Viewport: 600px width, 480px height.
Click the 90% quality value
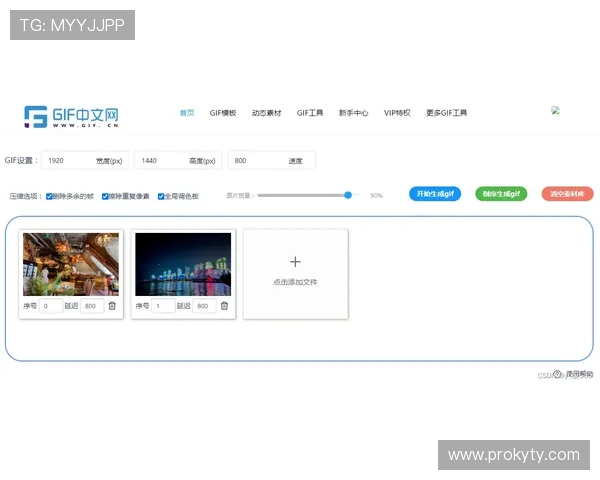tap(376, 196)
